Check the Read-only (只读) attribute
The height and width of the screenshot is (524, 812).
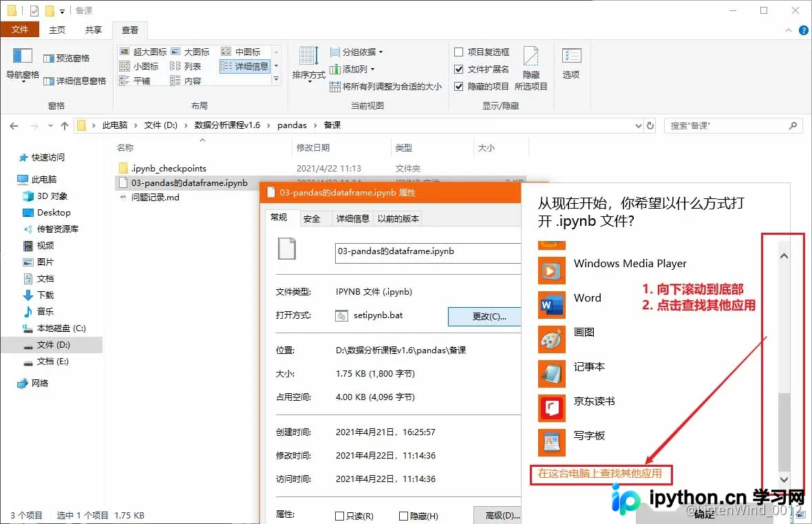[x=340, y=516]
